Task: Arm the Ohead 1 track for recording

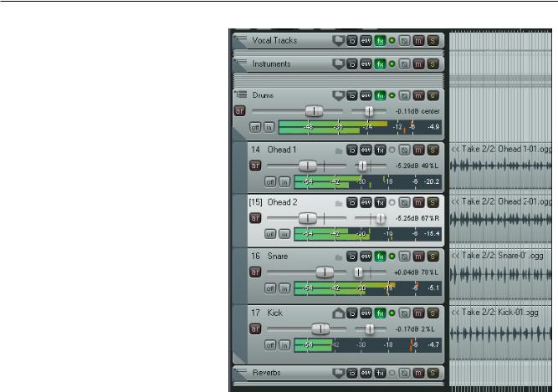Action: pos(255,165)
